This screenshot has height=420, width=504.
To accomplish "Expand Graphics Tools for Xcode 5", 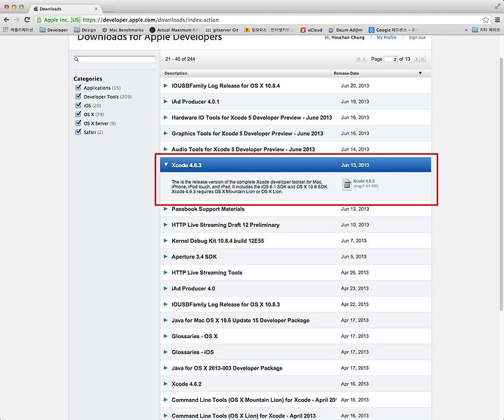I will coord(165,134).
